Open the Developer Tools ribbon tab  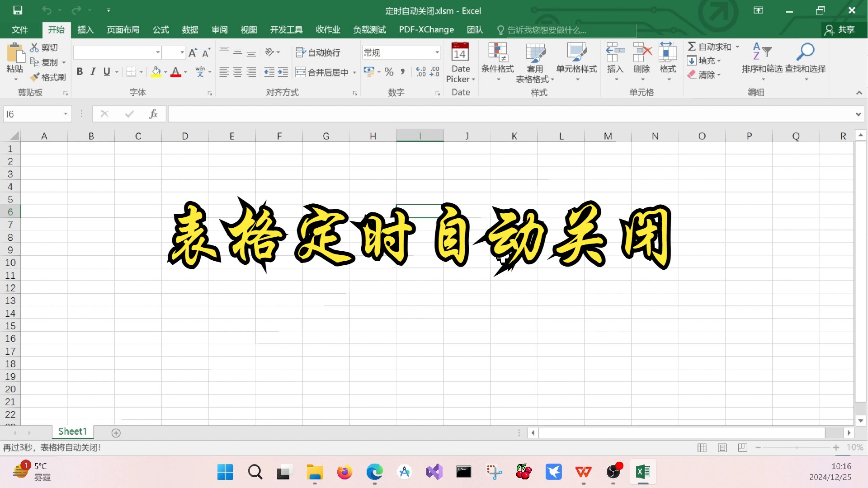(x=286, y=30)
